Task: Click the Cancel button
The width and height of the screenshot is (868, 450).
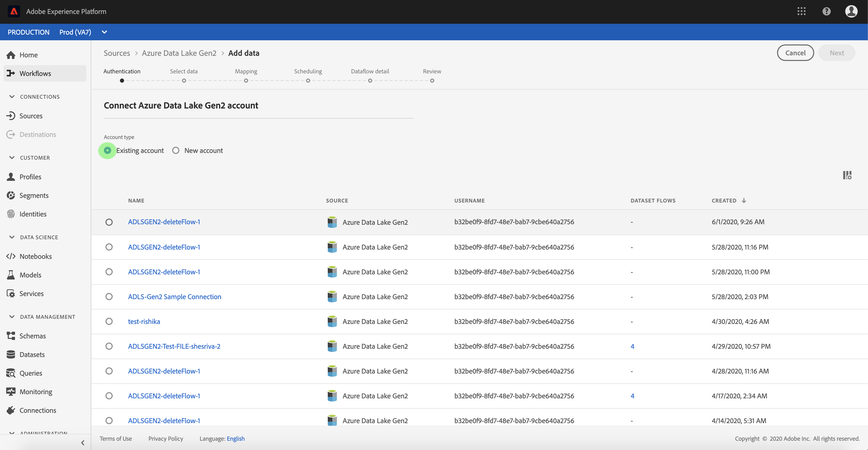Action: [795, 53]
